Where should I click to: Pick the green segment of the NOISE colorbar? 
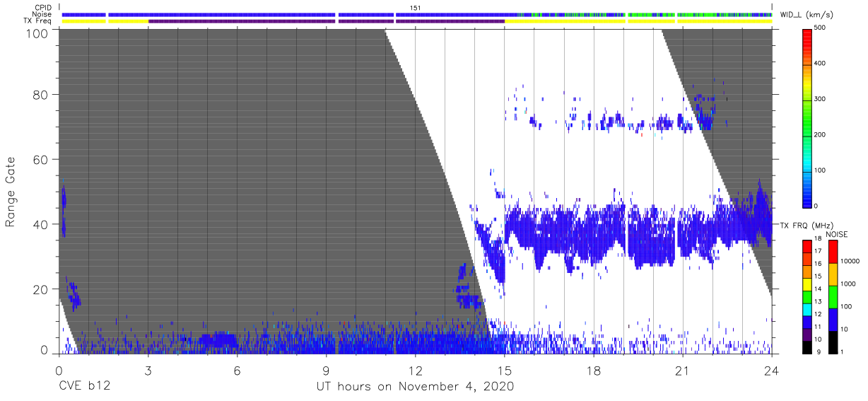pyautogui.click(x=833, y=297)
